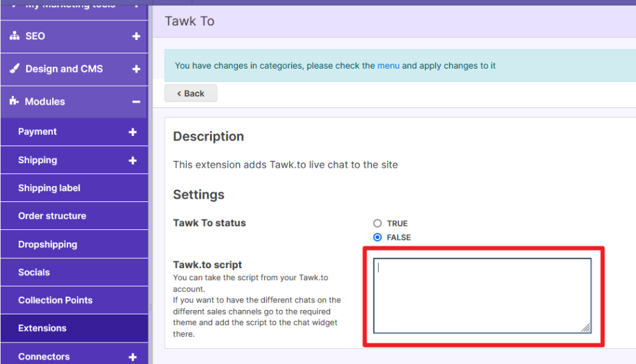Click the Back button
Viewport: 636px width, 364px height.
click(x=191, y=93)
